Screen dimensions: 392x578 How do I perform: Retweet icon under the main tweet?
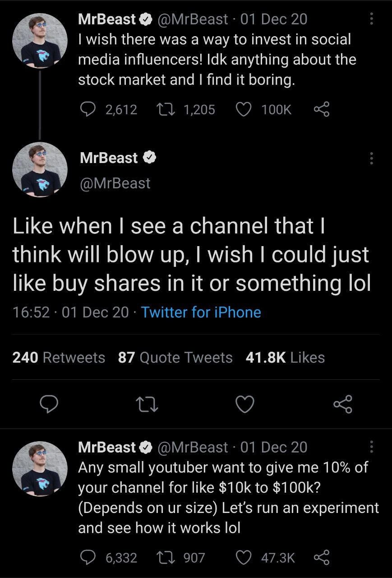147,404
